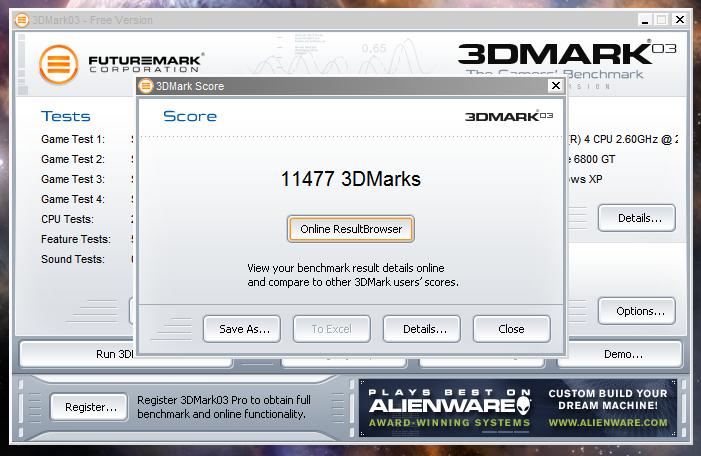
Task: Click the Futuremark Corporation logo icon
Action: (x=59, y=64)
